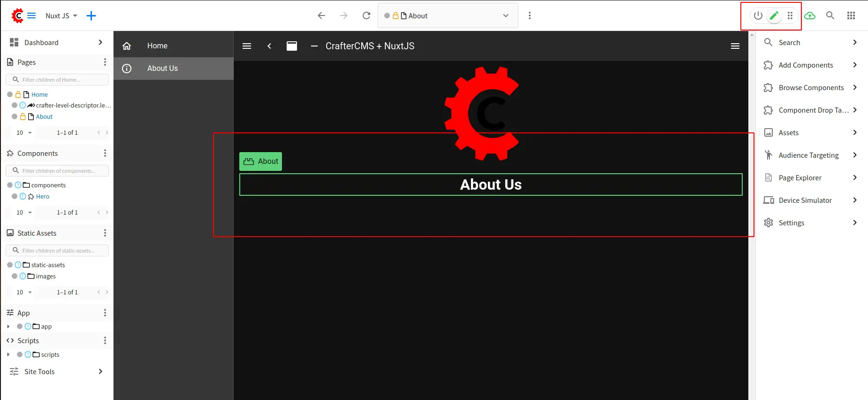868x400 pixels.
Task: Open the About page link in Pages tree
Action: click(x=44, y=116)
